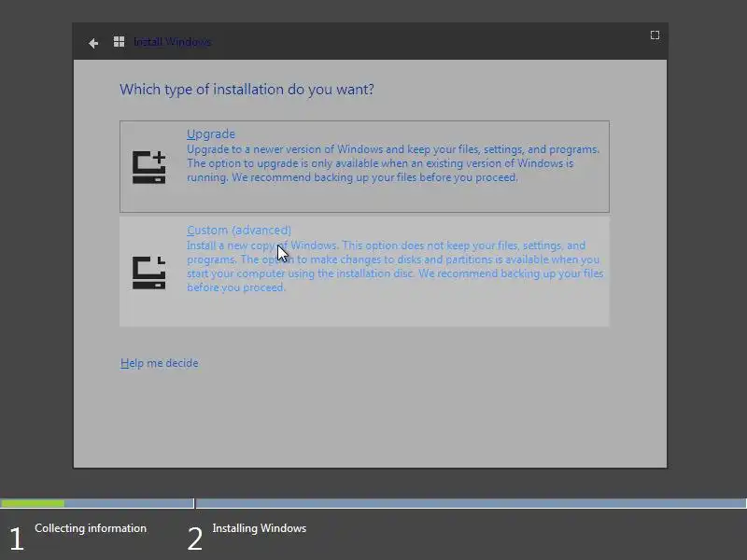Click the Windows logo icon
Image resolution: width=747 pixels, height=560 pixels.
point(120,42)
